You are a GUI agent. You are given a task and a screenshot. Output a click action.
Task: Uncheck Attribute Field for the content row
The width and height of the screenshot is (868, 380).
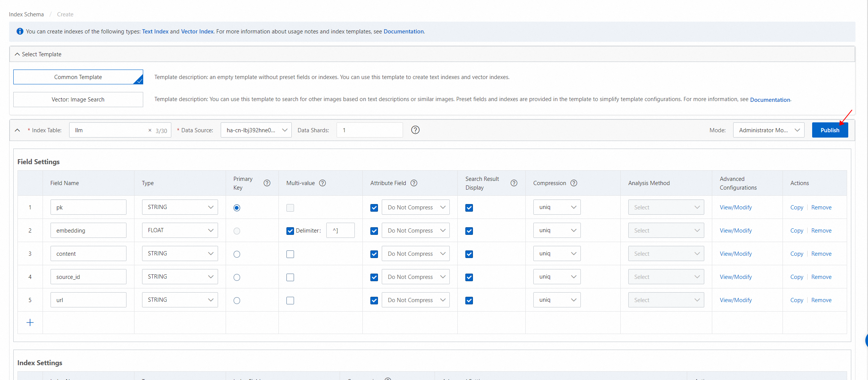(x=374, y=254)
